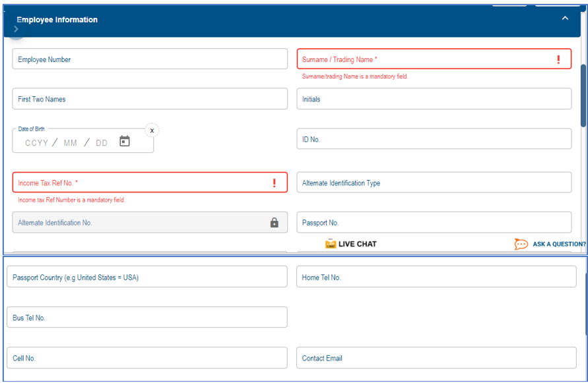Click the Ask a Question speech bubble
This screenshot has width=588, height=383.
pyautogui.click(x=521, y=244)
